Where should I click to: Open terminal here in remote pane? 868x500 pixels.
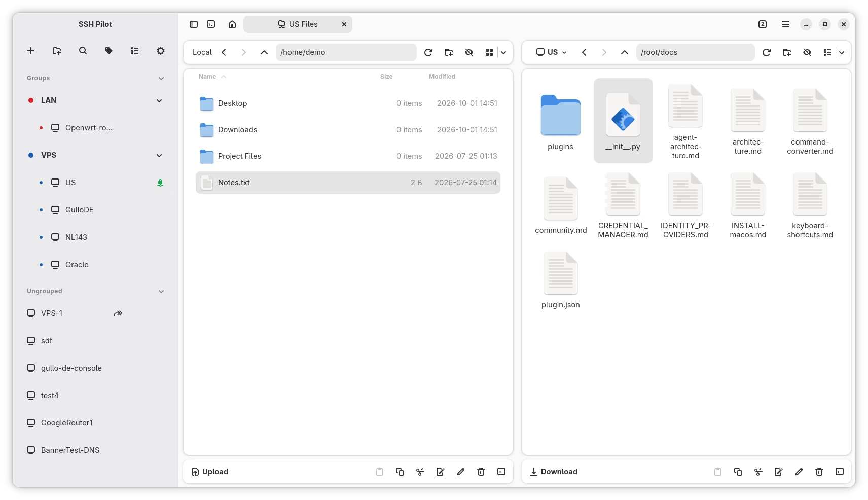tap(840, 472)
